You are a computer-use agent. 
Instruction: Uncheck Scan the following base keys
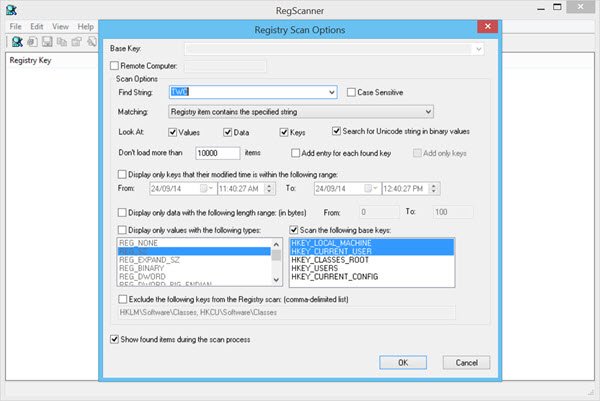(293, 230)
